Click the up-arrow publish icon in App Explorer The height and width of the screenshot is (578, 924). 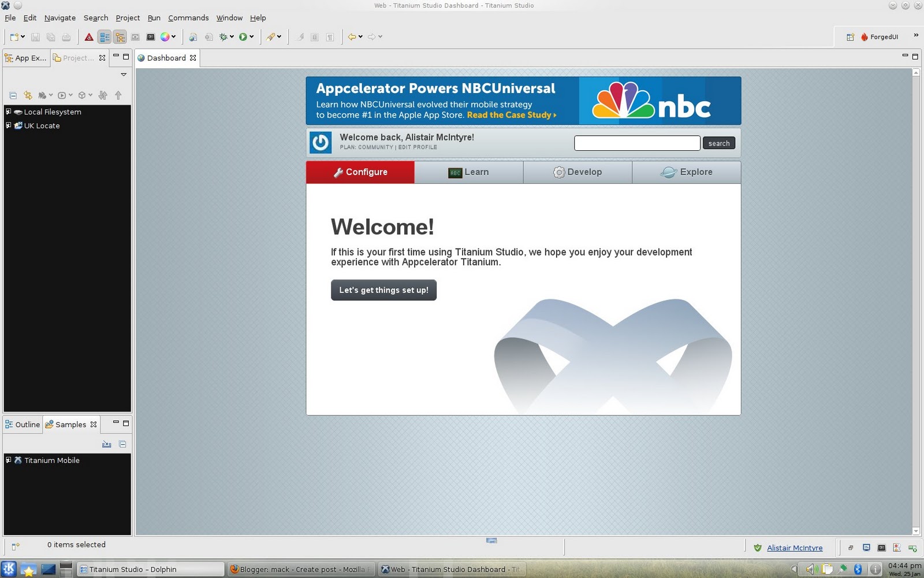coord(118,95)
